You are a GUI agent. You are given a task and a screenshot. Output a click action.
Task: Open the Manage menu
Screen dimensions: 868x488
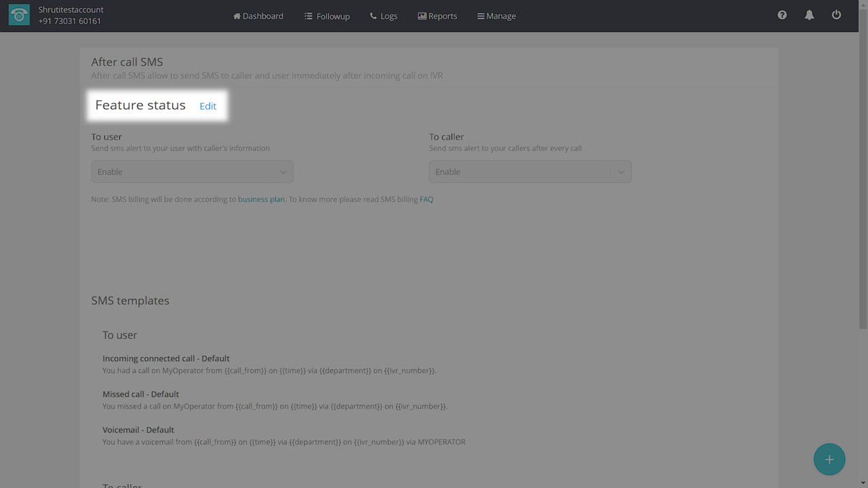pyautogui.click(x=501, y=16)
